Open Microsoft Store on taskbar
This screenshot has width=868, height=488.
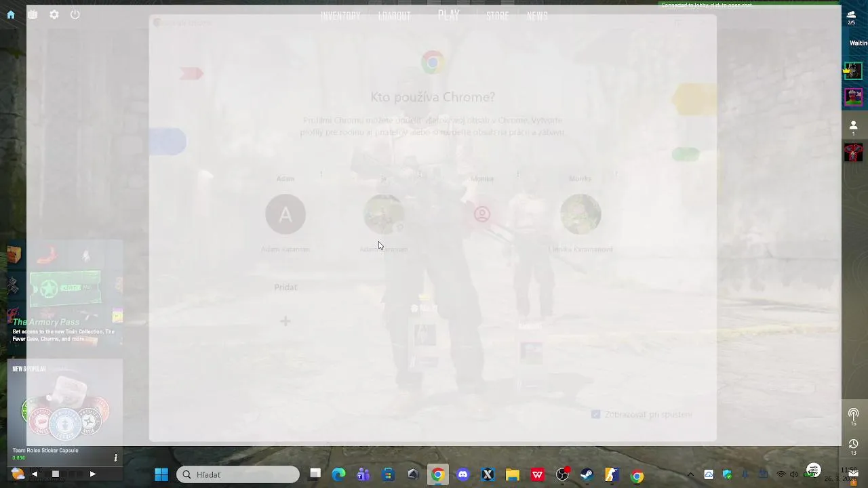click(x=388, y=474)
